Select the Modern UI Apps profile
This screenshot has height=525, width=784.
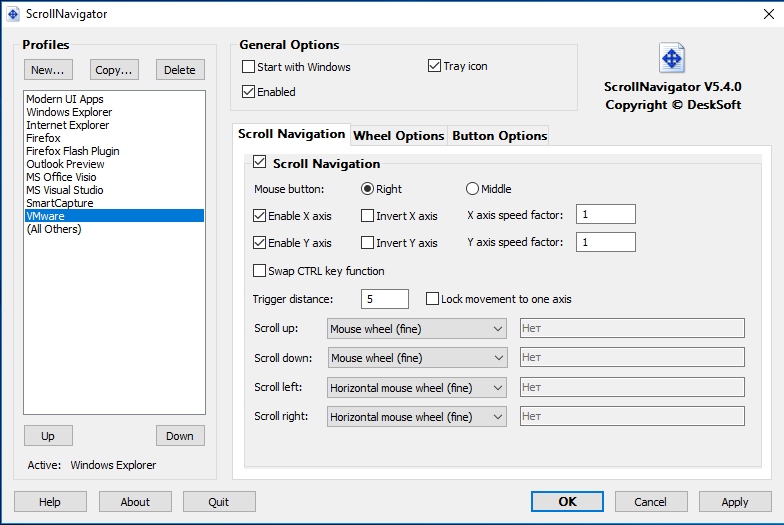pos(114,99)
